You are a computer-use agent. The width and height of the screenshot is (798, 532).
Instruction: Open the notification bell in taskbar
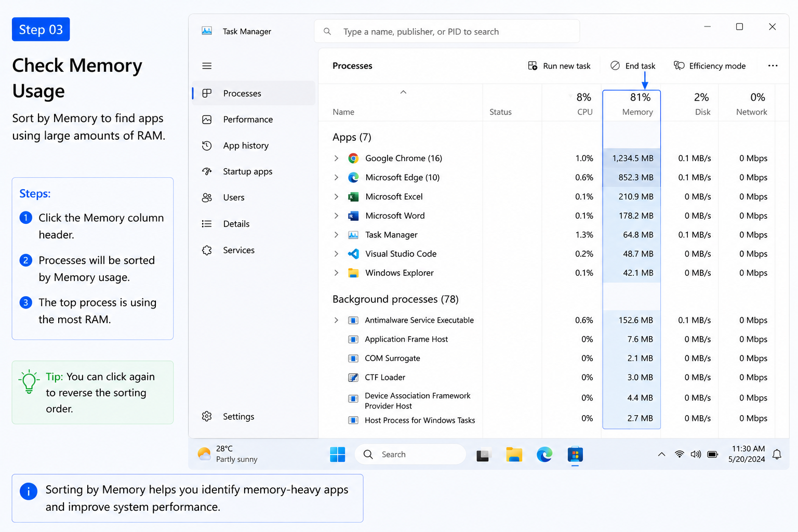click(777, 455)
